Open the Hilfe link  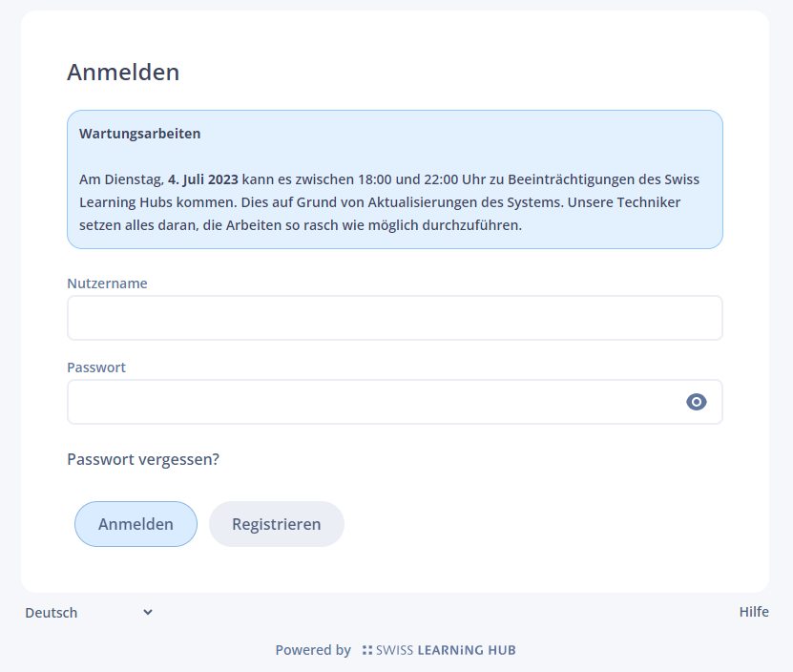(x=754, y=612)
